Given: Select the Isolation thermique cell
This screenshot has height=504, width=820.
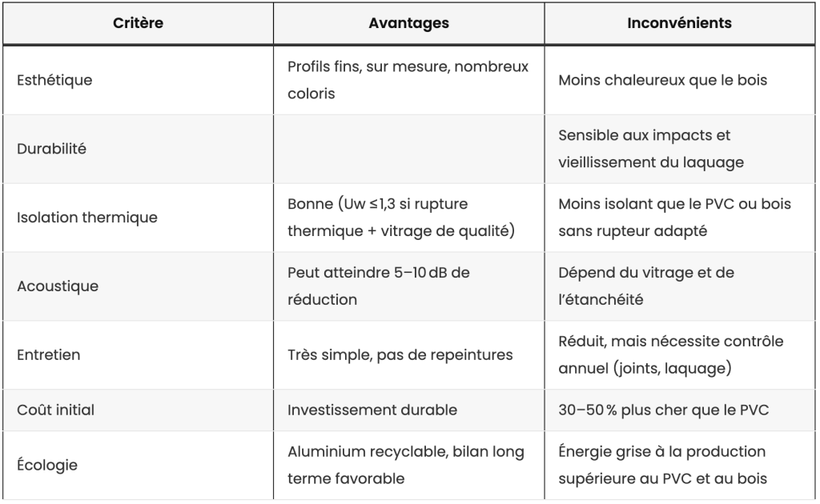Looking at the screenshot, I should tap(138, 218).
